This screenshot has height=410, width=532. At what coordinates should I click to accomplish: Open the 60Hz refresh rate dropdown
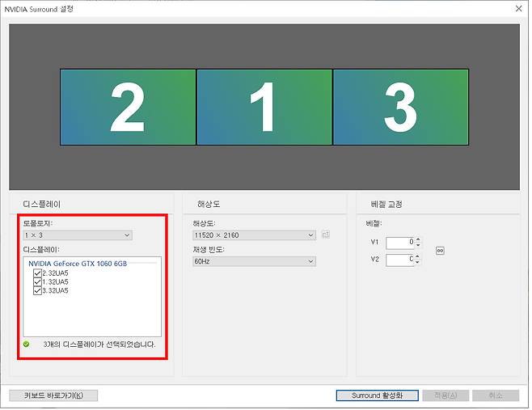pos(254,261)
